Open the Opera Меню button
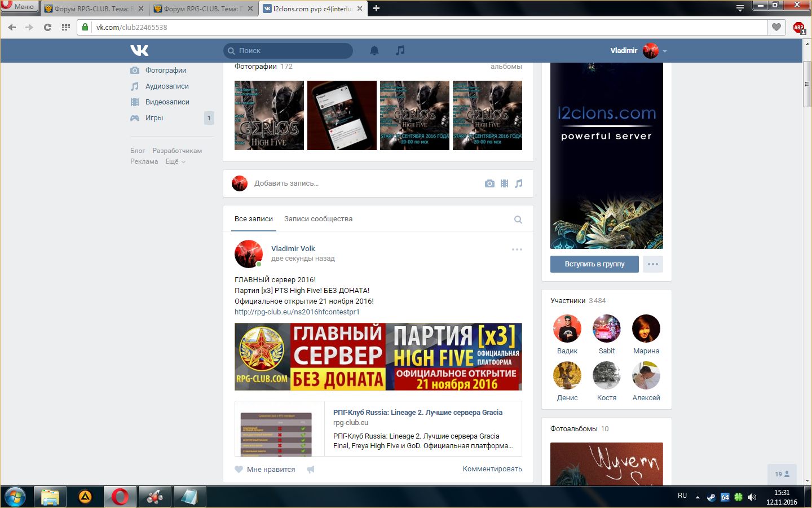The width and height of the screenshot is (812, 508). coord(19,7)
